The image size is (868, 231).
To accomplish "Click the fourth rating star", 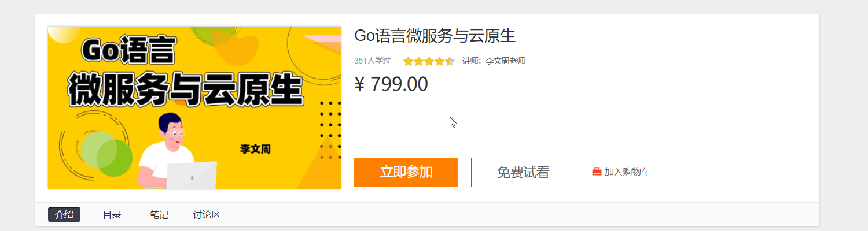I will 439,61.
